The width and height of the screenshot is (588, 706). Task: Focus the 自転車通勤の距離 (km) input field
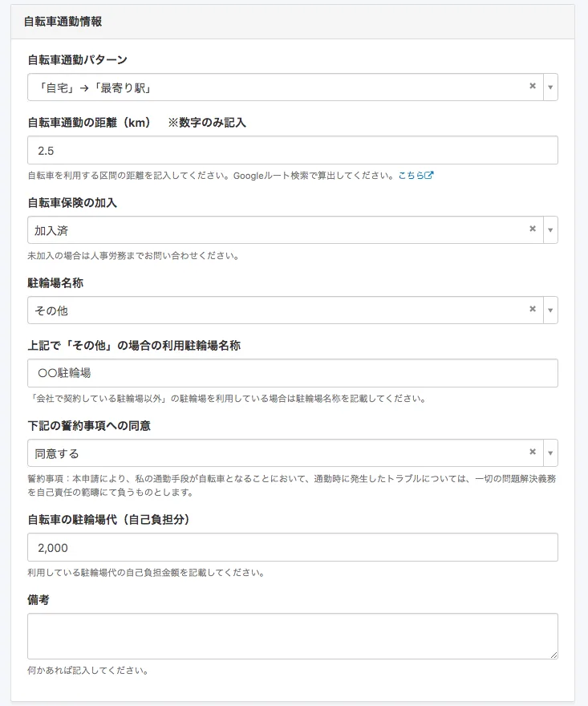tap(293, 150)
